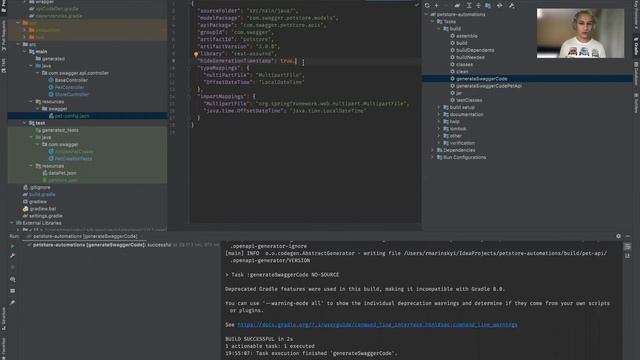Open Gradle tool window tab on right edge
This screenshot has width=640, height=360.
pyautogui.click(x=636, y=46)
